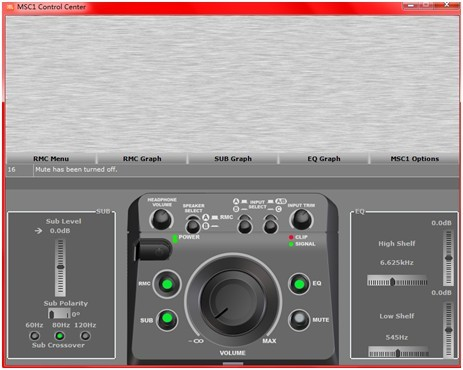Switch to the EQ Graph tab
The width and height of the screenshot is (463, 370).
click(324, 159)
